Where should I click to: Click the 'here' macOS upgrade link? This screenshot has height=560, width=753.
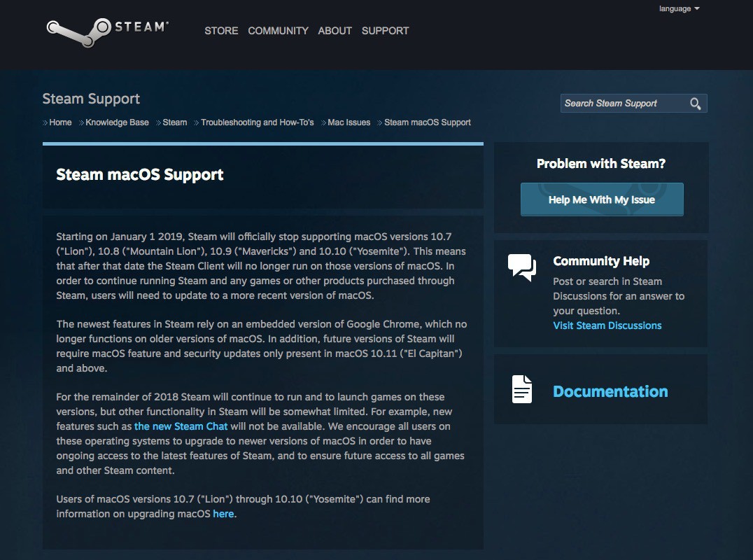(x=223, y=514)
